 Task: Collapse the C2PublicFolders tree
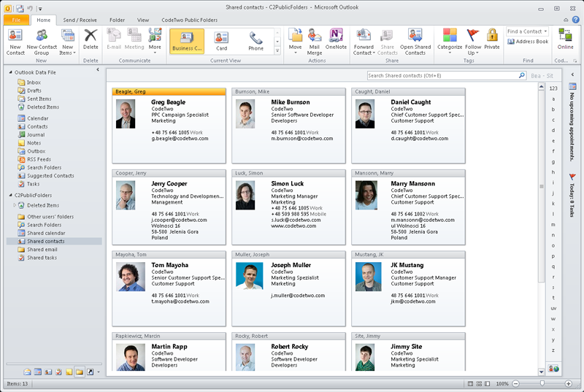(10, 195)
